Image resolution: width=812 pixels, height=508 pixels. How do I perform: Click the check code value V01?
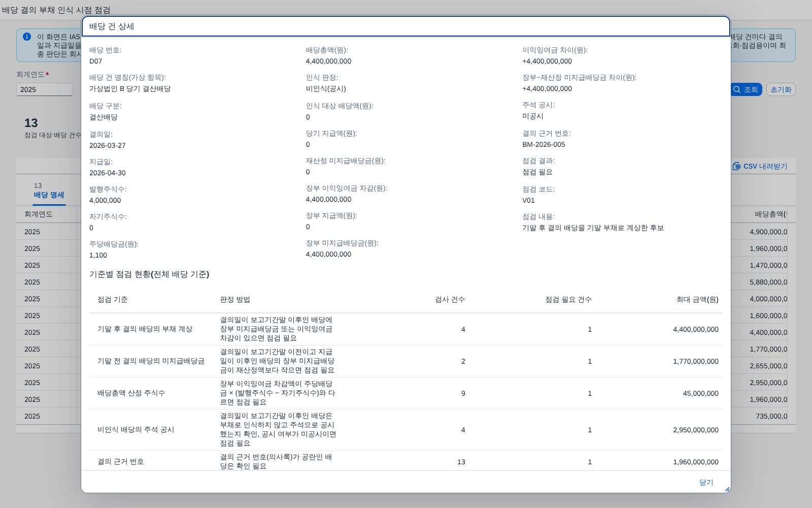[528, 200]
